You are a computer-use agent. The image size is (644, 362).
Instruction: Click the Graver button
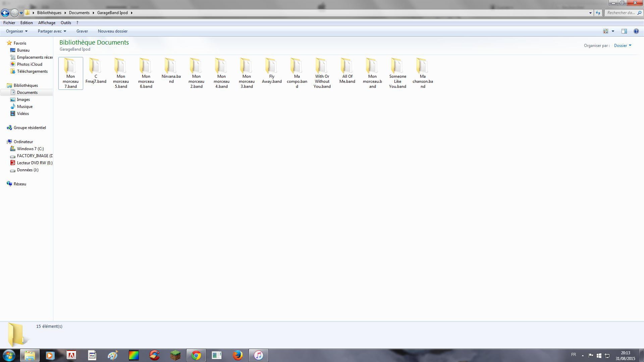(x=82, y=31)
